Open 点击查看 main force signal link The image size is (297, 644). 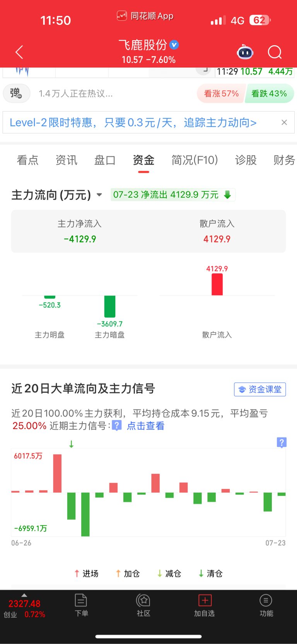click(x=146, y=426)
